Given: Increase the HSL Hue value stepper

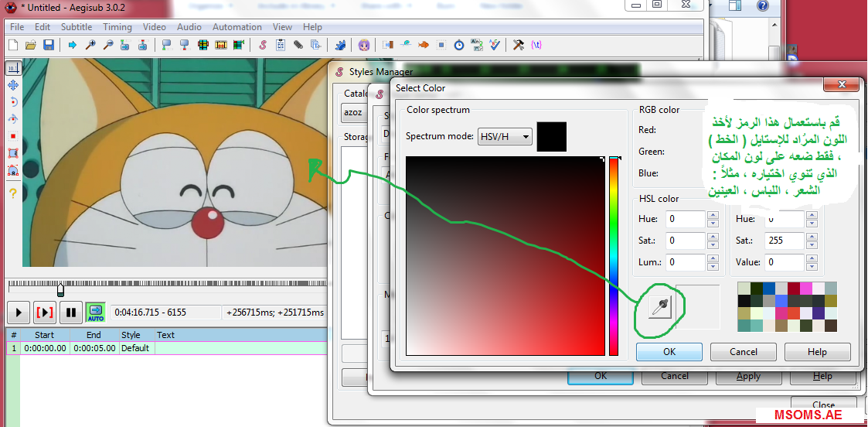Looking at the screenshot, I should 713,215.
